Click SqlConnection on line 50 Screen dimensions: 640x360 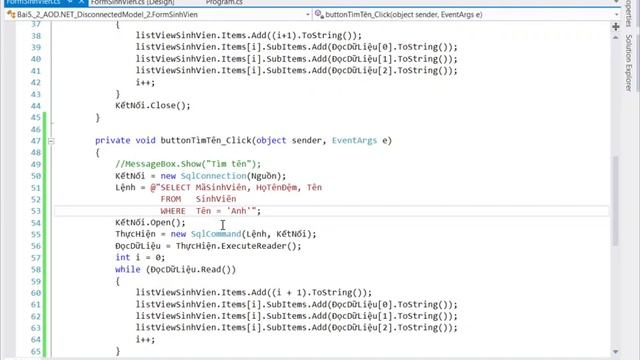tap(213, 176)
